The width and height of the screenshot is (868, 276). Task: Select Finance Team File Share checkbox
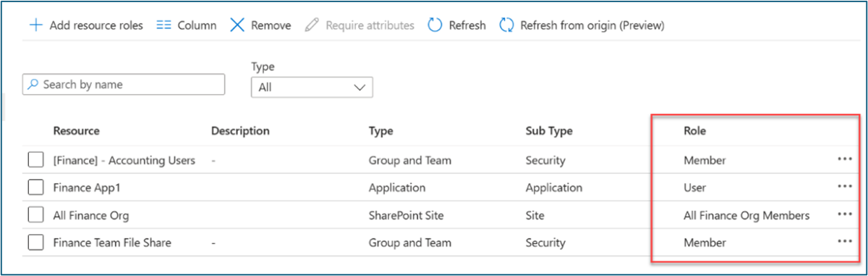pos(36,243)
